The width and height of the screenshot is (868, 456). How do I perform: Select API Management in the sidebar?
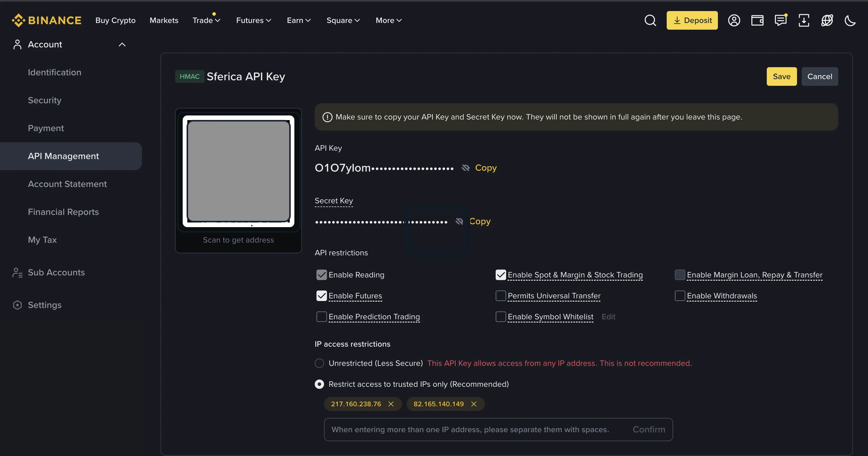click(x=71, y=156)
